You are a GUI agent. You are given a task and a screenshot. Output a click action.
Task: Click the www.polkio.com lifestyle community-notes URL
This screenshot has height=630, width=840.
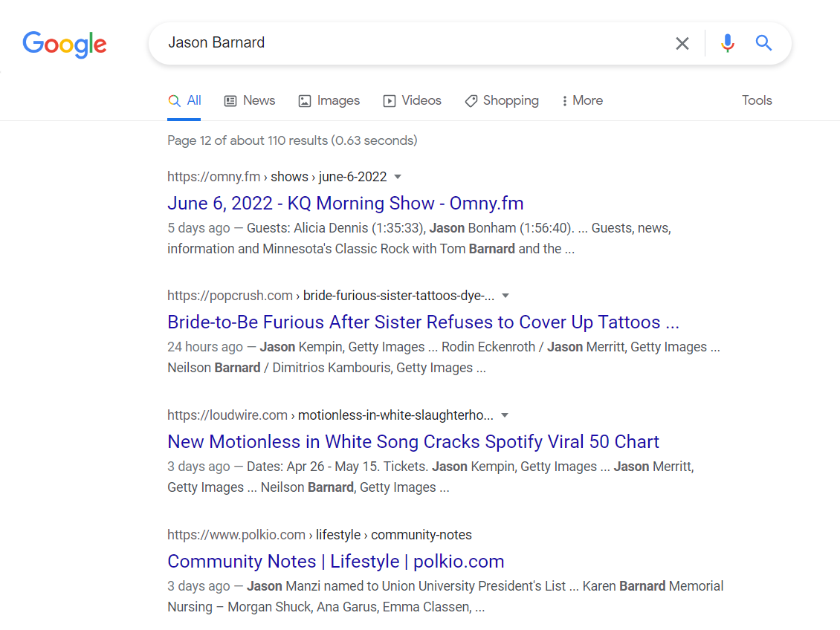click(x=320, y=535)
